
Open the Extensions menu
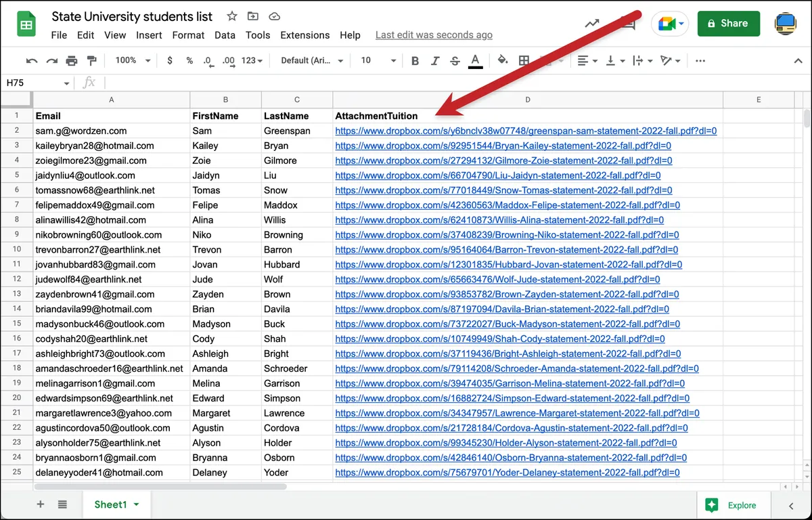(305, 35)
